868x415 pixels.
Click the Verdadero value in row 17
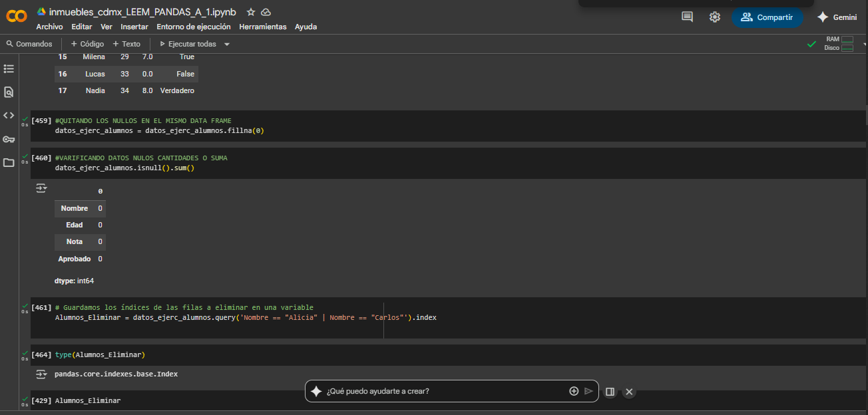pyautogui.click(x=177, y=90)
